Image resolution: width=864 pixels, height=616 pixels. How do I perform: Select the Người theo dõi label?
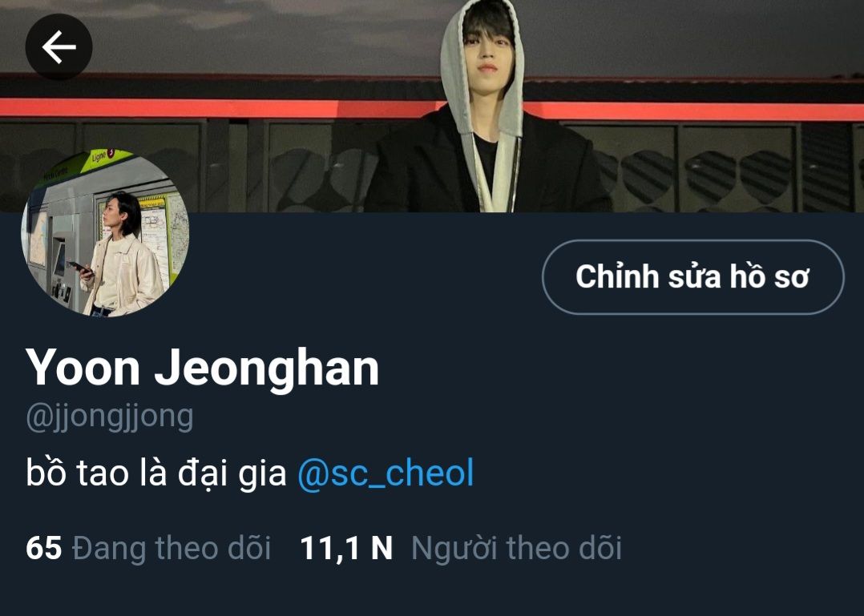click(x=516, y=549)
